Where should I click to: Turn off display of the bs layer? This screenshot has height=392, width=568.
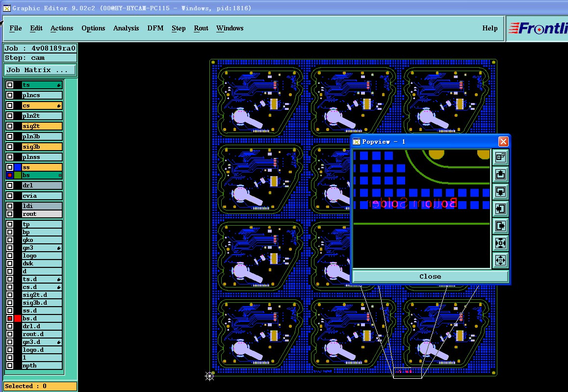(10, 175)
